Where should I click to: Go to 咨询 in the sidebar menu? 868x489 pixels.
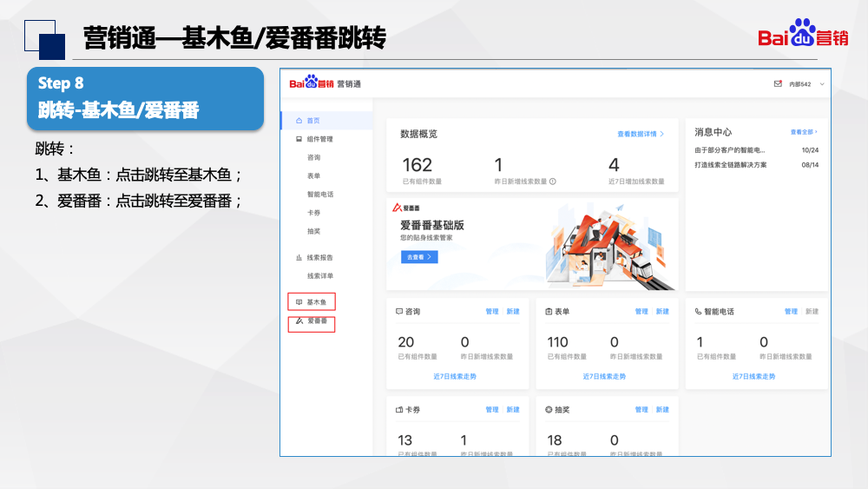tap(314, 157)
